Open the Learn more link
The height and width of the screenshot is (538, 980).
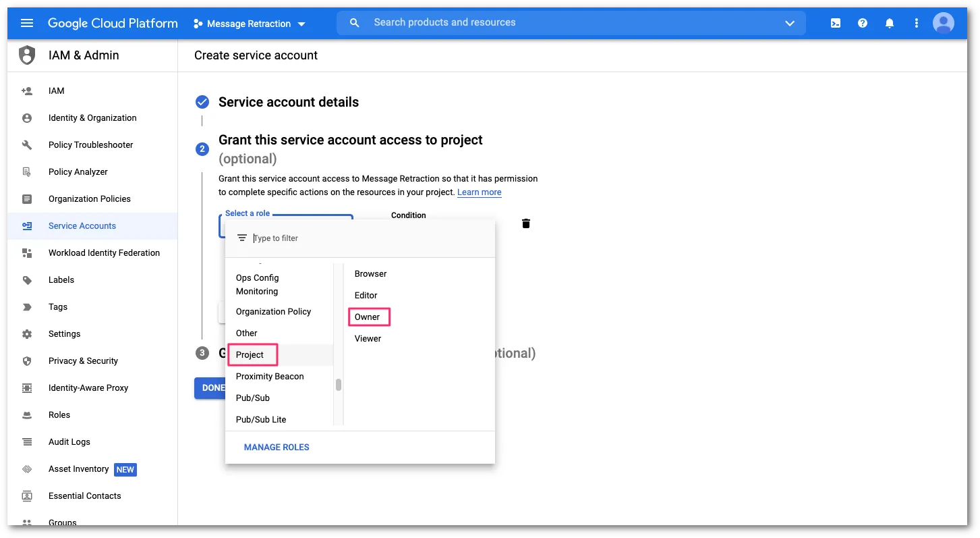tap(479, 192)
